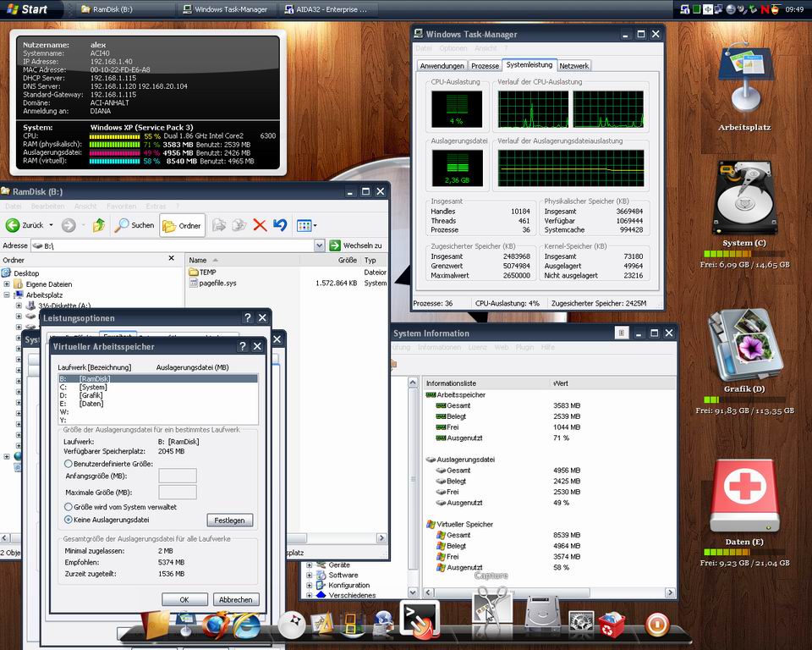The height and width of the screenshot is (650, 812).
Task: Open the Daten (E) drive desktop icon
Action: pyautogui.click(x=744, y=503)
